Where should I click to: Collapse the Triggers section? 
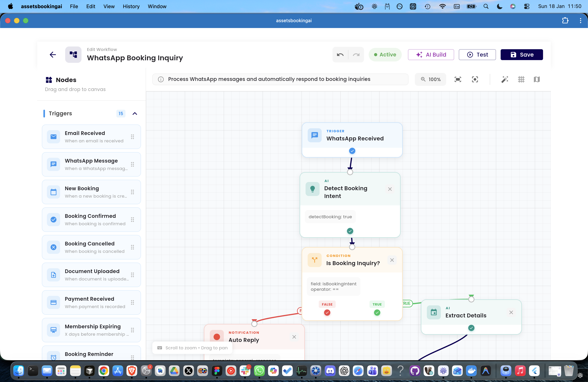coord(135,113)
